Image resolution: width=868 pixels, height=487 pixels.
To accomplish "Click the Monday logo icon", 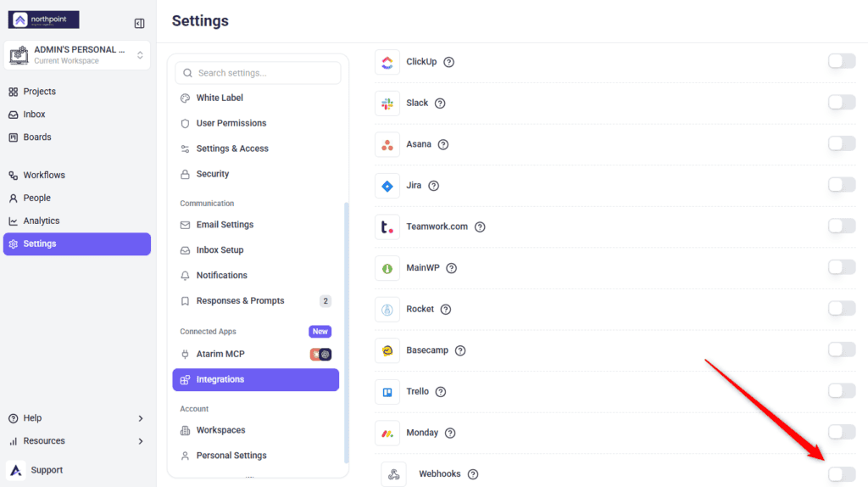I will (x=387, y=433).
